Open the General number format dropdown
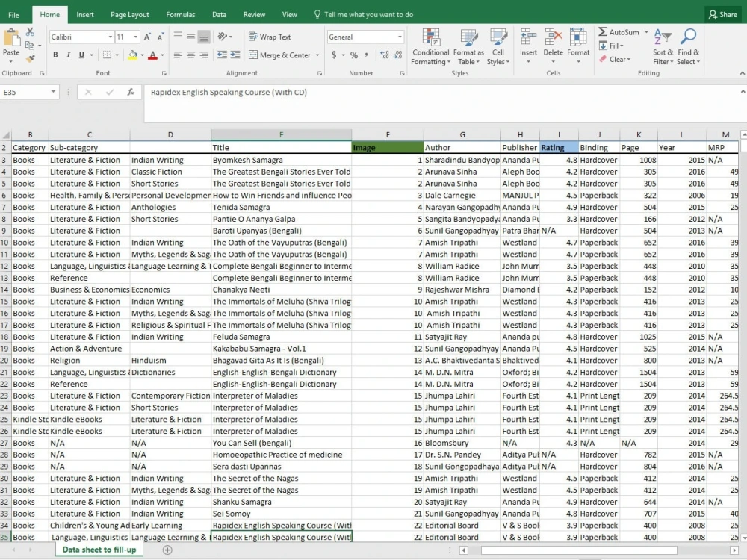This screenshot has height=560, width=747. (x=399, y=37)
